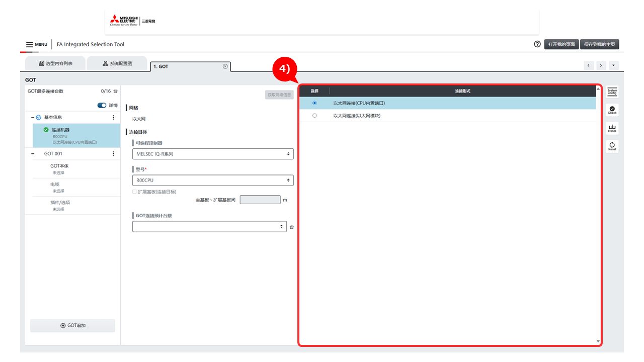Image resolution: width=644 pixels, height=362 pixels.
Task: Open System config icon
Action: [x=612, y=92]
